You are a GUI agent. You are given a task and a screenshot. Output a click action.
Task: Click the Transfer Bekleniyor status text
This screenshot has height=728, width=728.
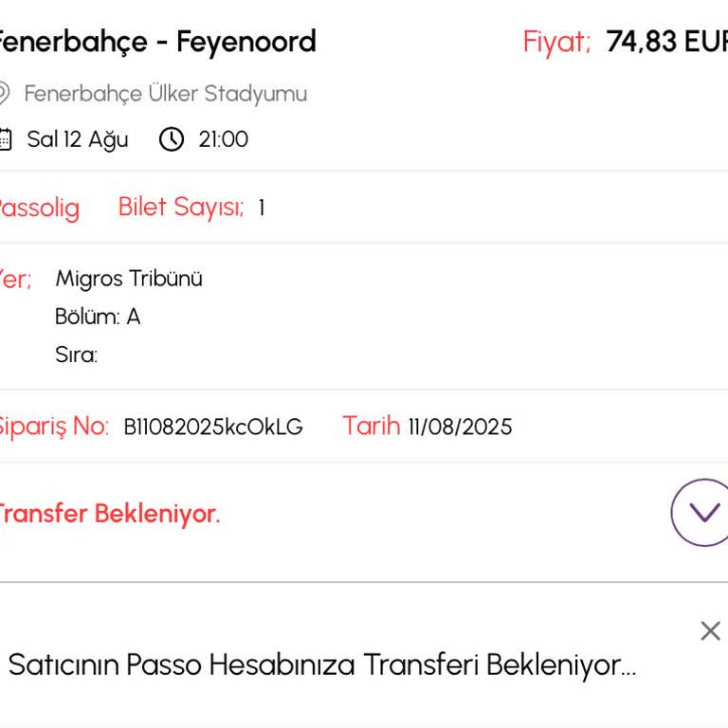point(107,514)
